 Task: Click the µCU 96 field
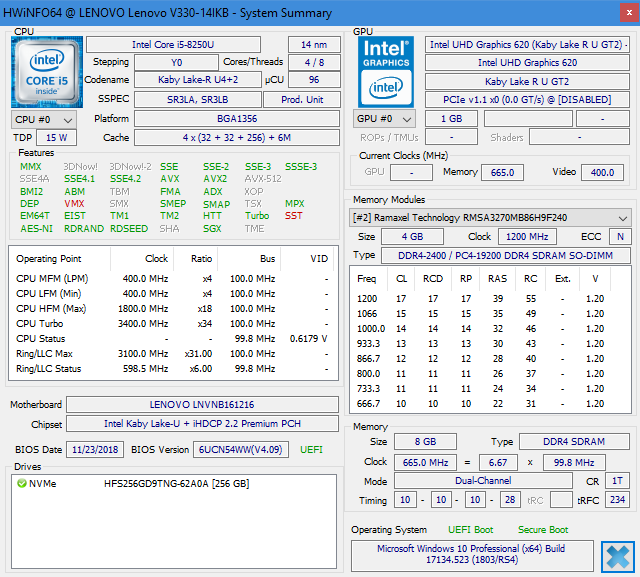click(x=314, y=80)
